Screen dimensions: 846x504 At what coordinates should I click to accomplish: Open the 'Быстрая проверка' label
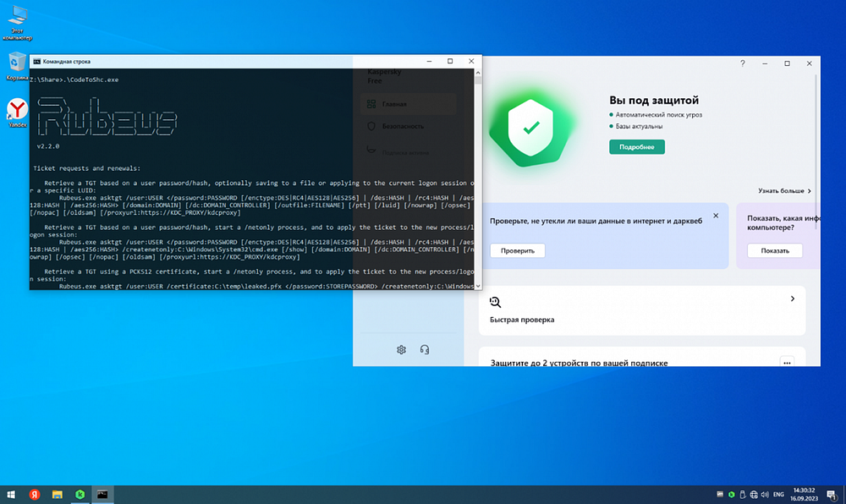tap(522, 320)
